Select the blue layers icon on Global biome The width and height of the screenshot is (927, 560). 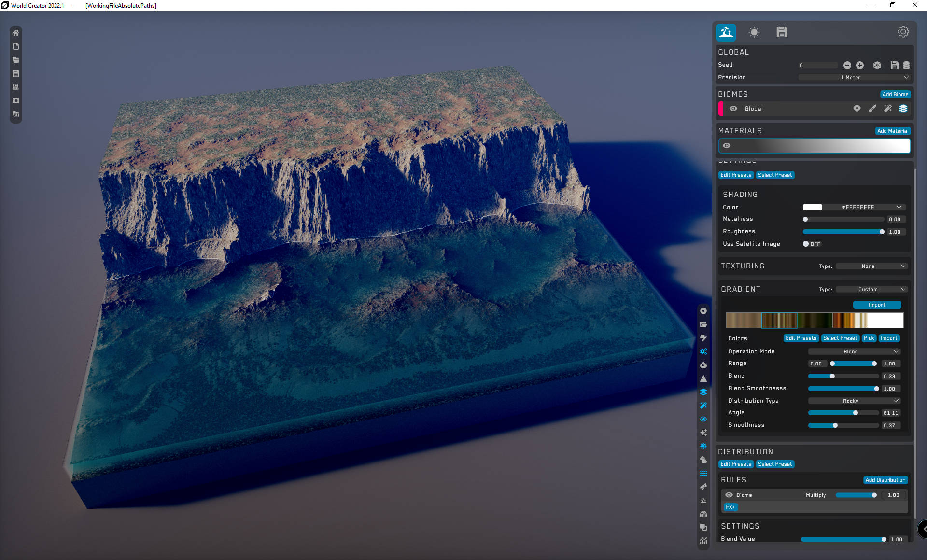[903, 109]
